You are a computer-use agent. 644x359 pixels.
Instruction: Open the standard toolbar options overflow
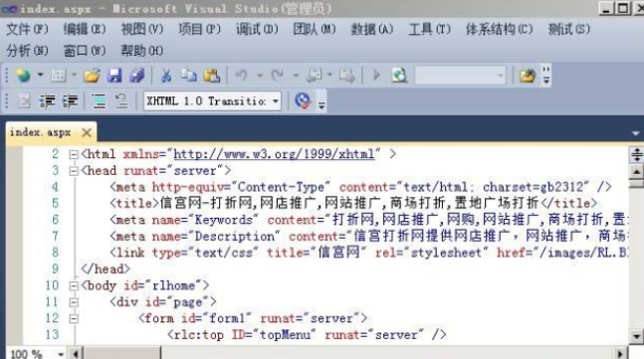[546, 76]
